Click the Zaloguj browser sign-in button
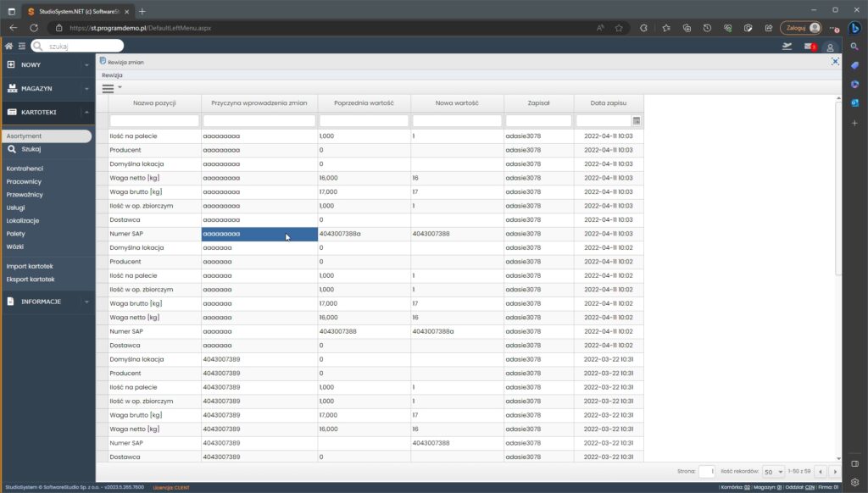The width and height of the screenshot is (868, 493). 801,28
